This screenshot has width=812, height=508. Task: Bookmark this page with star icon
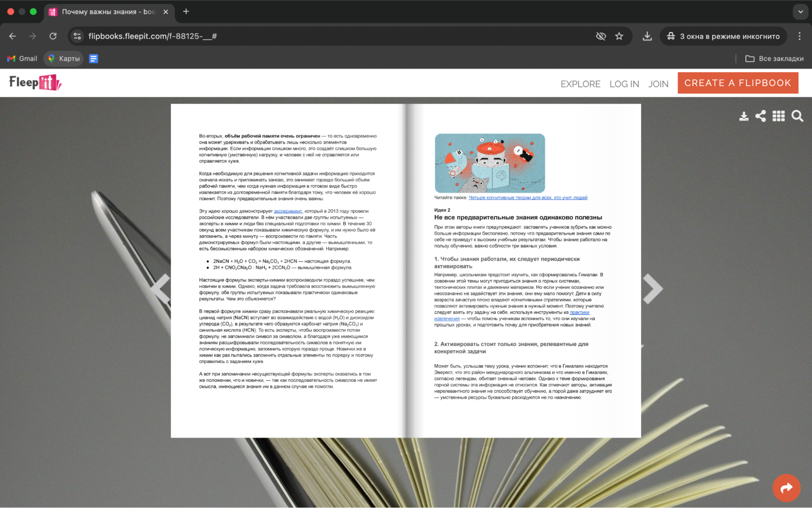pos(619,36)
